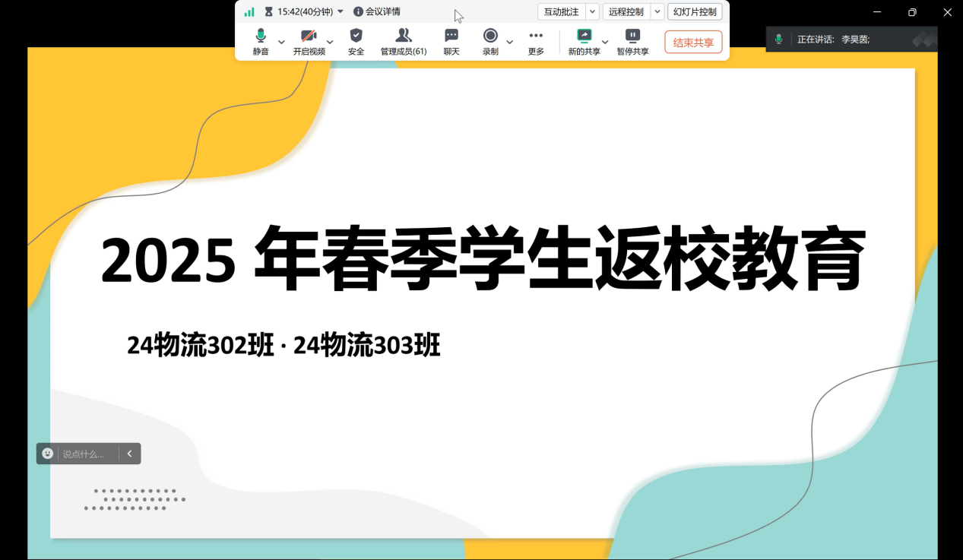Turn on camera via 开启视频
This screenshot has height=560, width=963.
coord(309,36)
